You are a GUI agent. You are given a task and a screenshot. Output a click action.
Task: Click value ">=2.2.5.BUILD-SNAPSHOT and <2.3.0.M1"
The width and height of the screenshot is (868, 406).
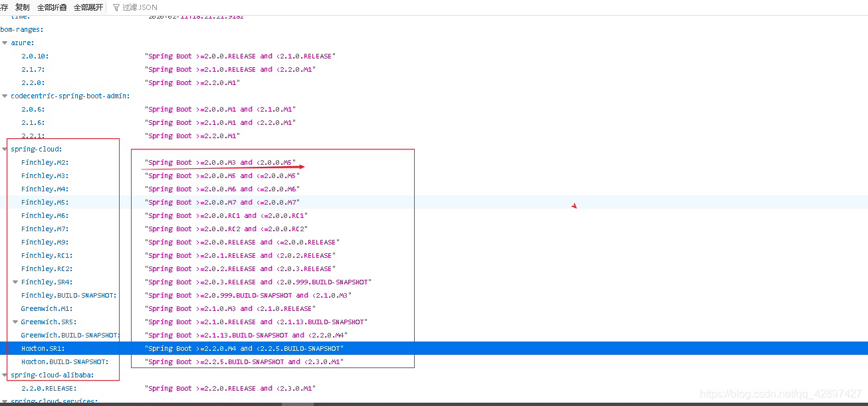244,361
